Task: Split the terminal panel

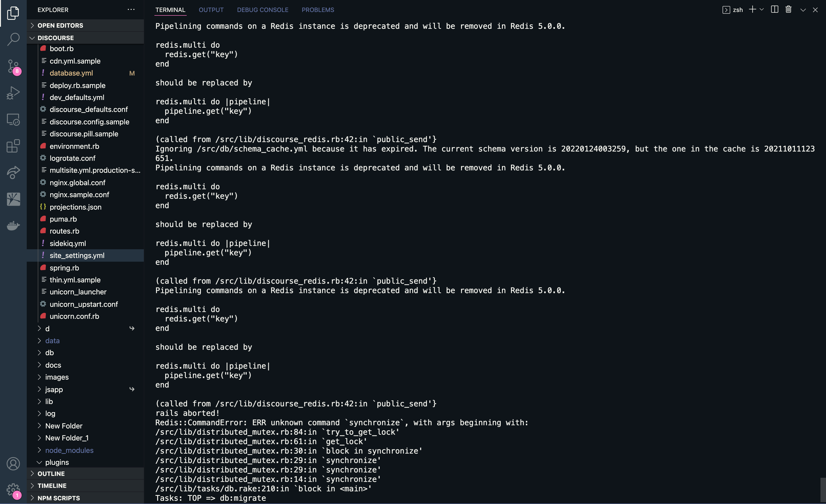Action: point(775,9)
